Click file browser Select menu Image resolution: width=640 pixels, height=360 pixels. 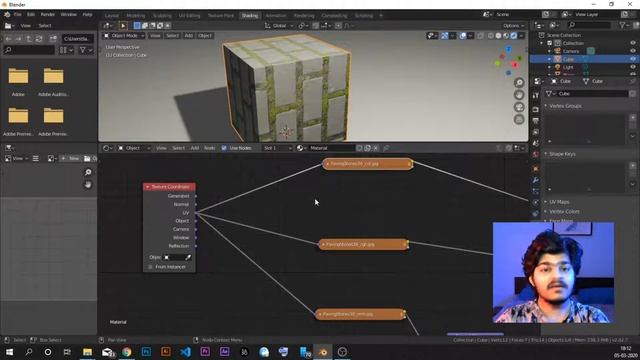pos(45,26)
